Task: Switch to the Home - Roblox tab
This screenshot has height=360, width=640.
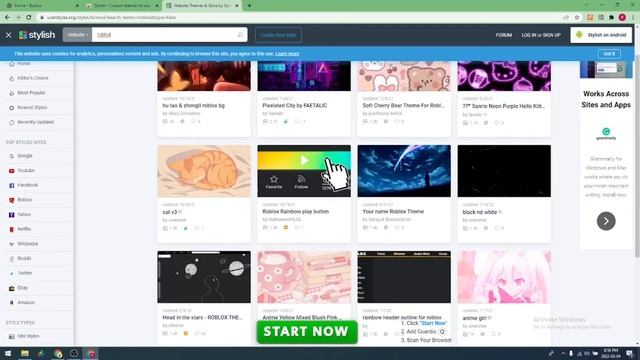Action: coord(41,6)
